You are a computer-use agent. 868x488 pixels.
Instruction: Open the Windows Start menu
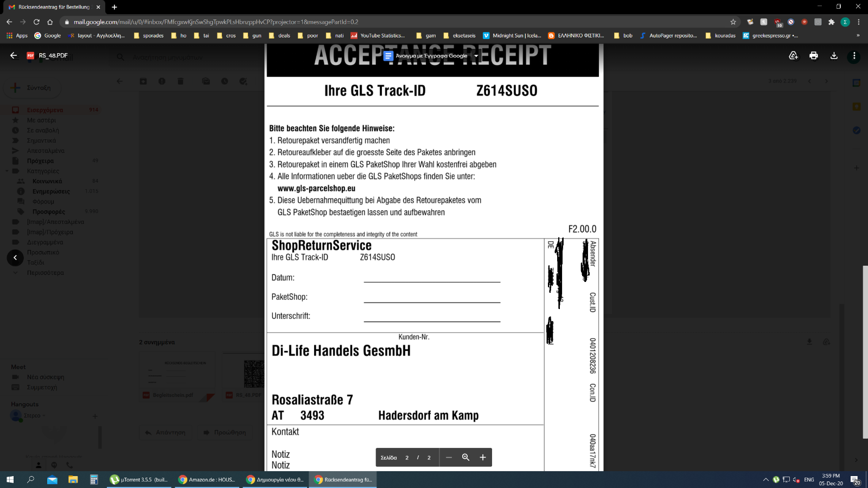click(x=10, y=479)
